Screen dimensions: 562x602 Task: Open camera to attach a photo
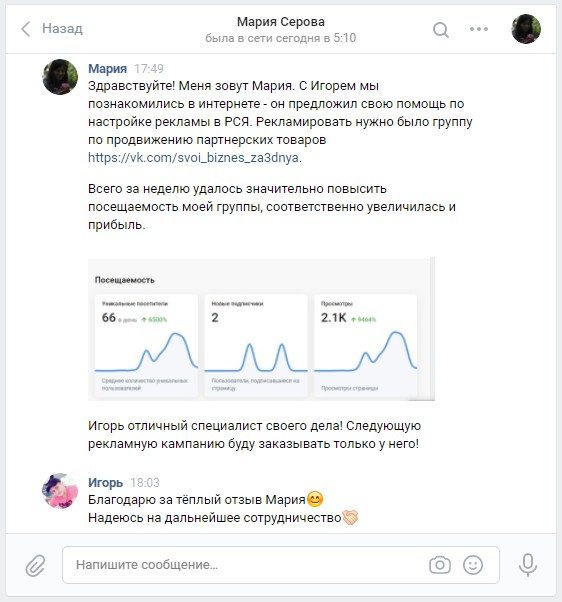(x=440, y=565)
